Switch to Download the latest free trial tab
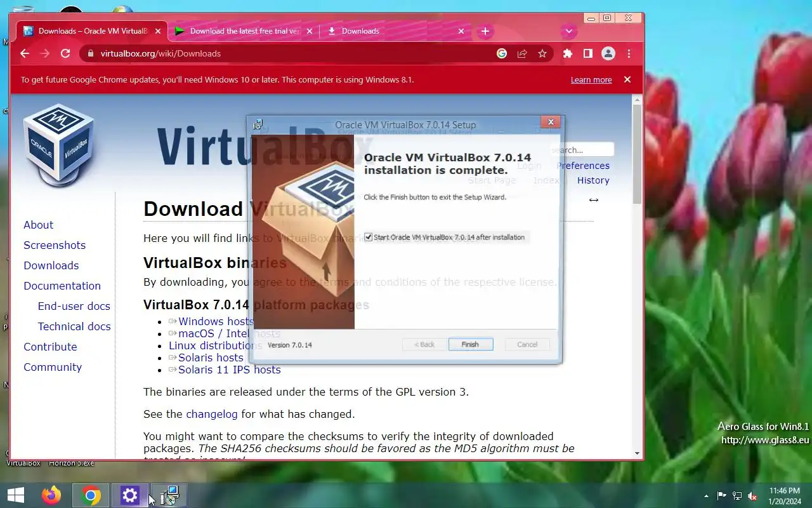This screenshot has height=508, width=812. pos(244,31)
